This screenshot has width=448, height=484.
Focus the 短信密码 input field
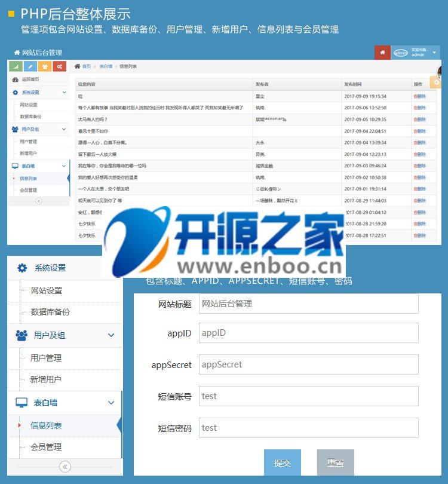[309, 428]
